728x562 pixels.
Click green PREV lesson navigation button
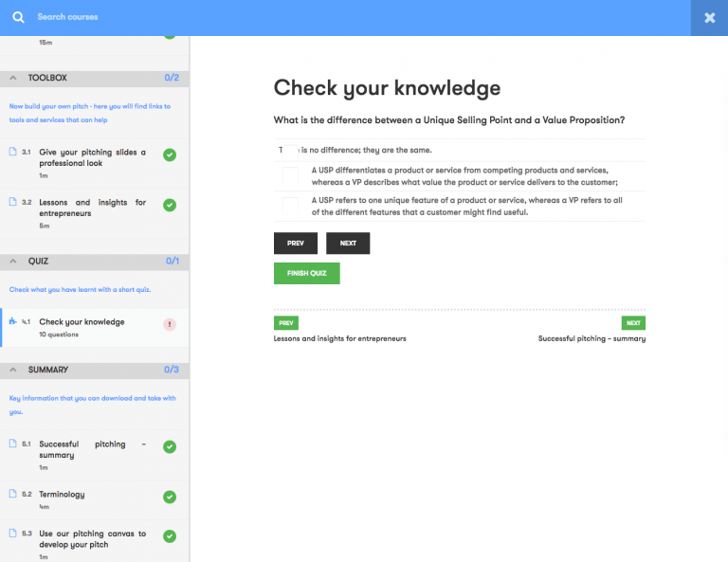pyautogui.click(x=286, y=323)
